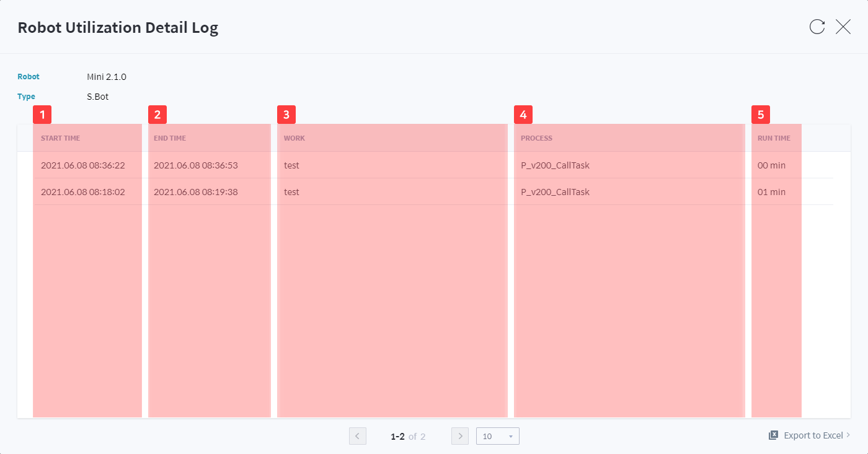This screenshot has height=454, width=868.
Task: Click the WORK column header
Action: coord(294,138)
